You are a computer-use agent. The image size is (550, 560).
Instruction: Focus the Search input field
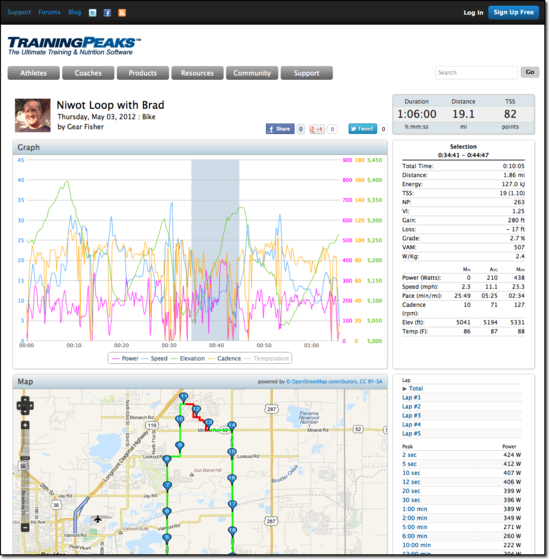[476, 72]
